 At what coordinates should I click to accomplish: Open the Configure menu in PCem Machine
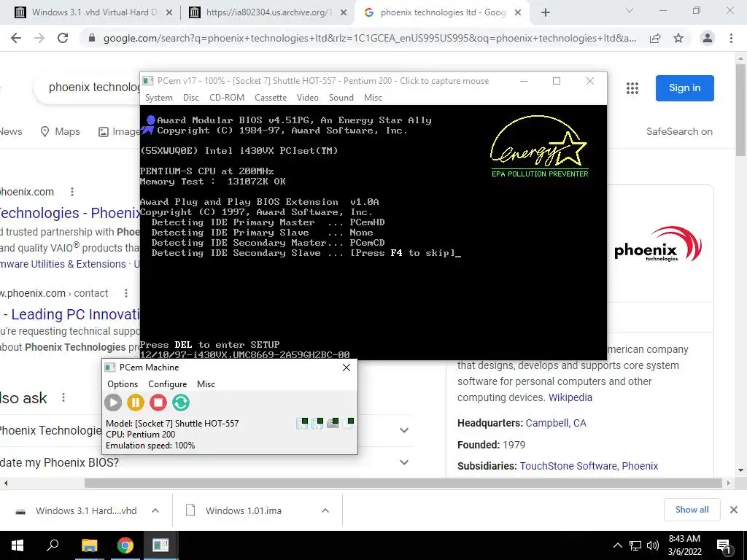167,384
